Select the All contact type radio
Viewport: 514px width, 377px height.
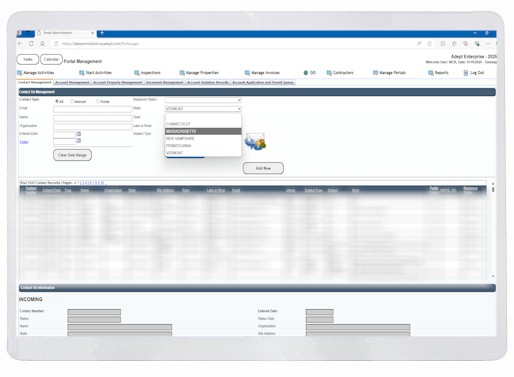57,101
